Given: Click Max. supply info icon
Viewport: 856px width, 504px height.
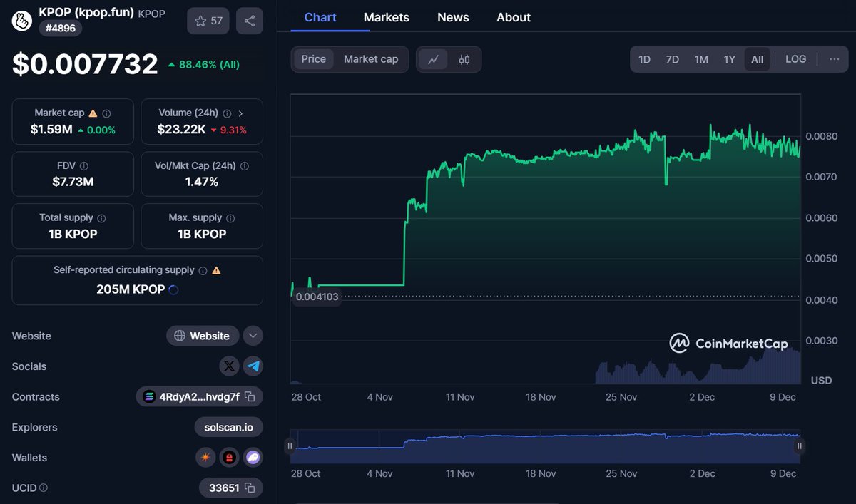Looking at the screenshot, I should [230, 218].
